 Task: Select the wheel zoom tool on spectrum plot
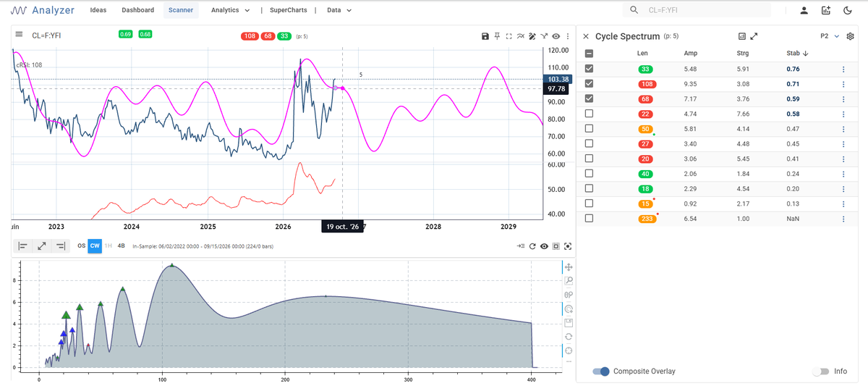click(x=569, y=295)
